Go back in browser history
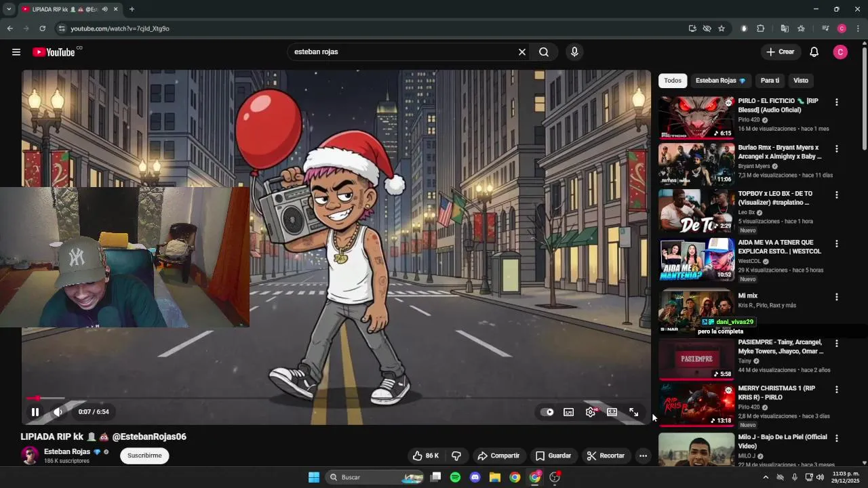Screen dimensions: 868x488 click(9, 28)
